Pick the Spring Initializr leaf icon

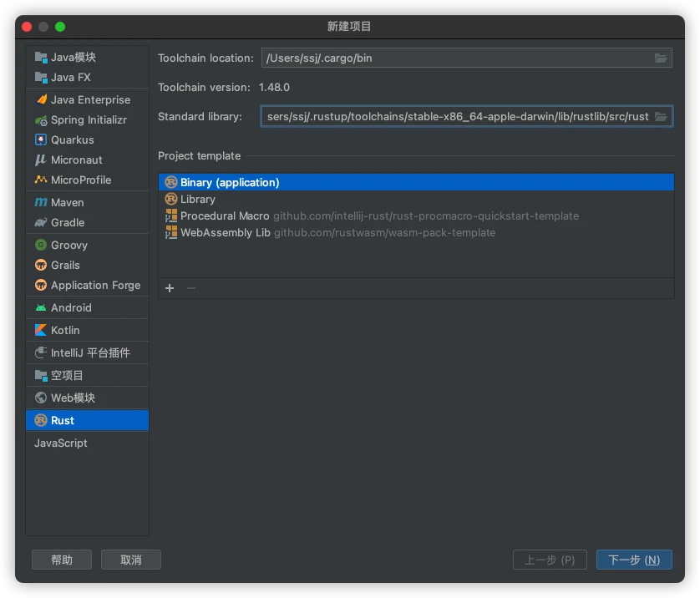[x=41, y=120]
